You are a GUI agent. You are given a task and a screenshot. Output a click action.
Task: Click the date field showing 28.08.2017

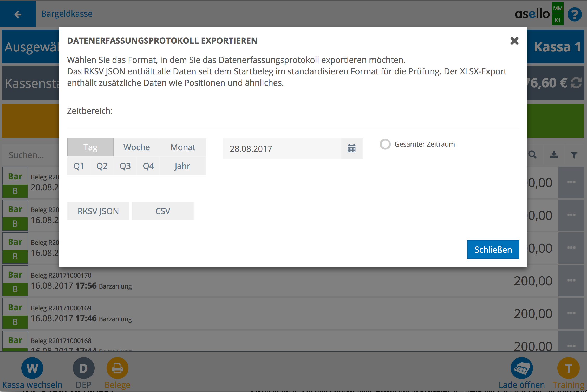(x=282, y=149)
